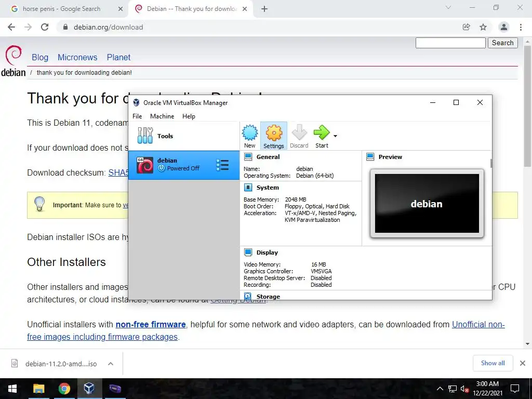Click the Display section heading
Viewport: 532px width, 399px height.
tap(267, 252)
